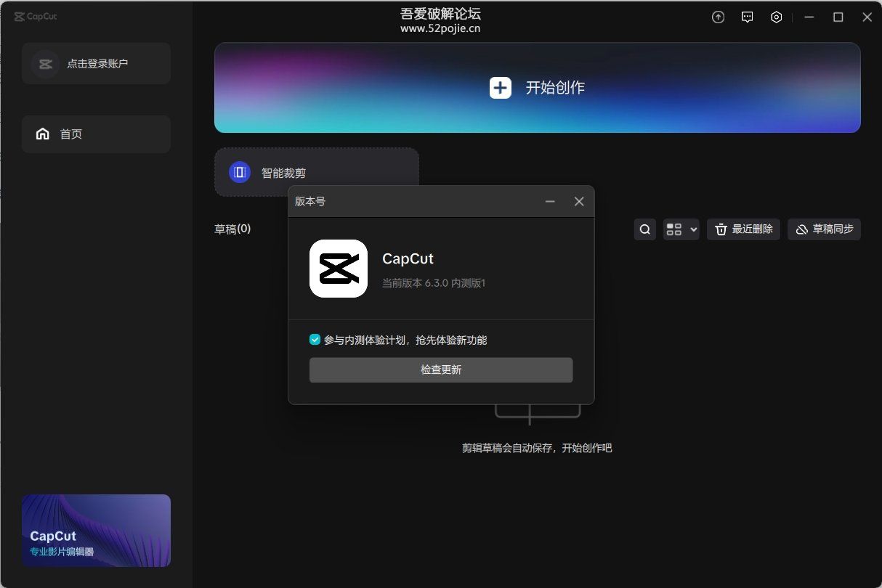This screenshot has height=588, width=882.
Task: Open the settings hexagon icon
Action: click(776, 17)
